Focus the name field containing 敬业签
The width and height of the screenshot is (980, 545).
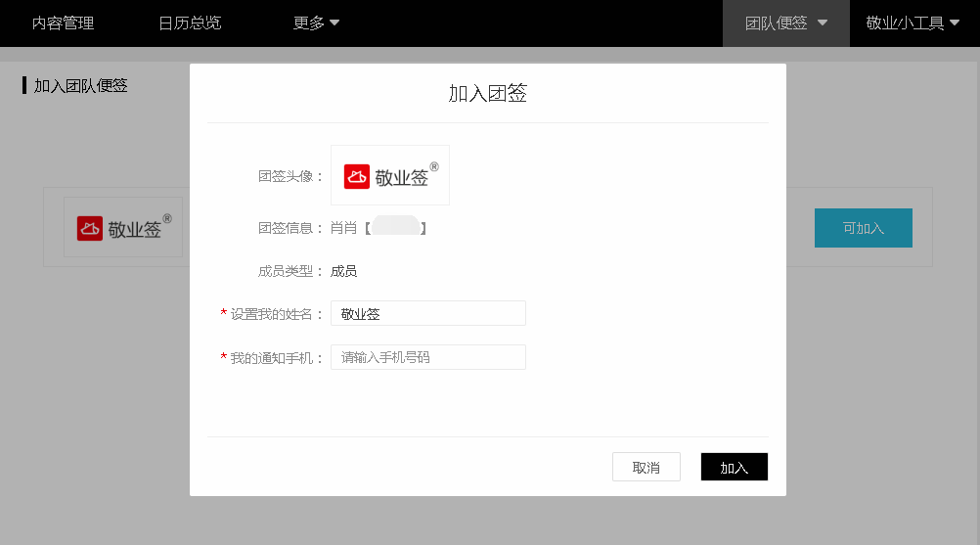pyautogui.click(x=427, y=313)
